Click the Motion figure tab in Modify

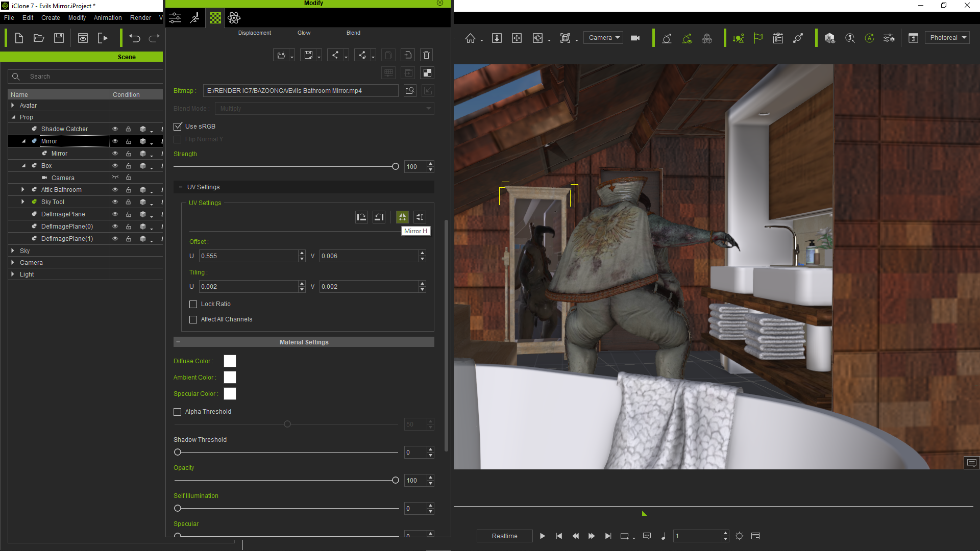(x=194, y=18)
